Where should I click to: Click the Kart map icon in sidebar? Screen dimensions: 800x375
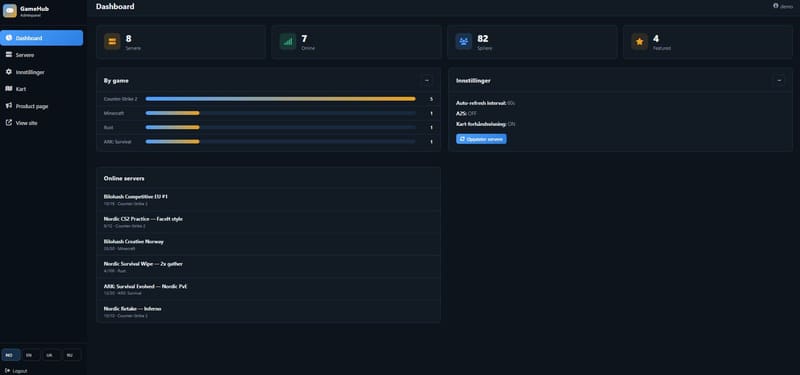coord(9,89)
